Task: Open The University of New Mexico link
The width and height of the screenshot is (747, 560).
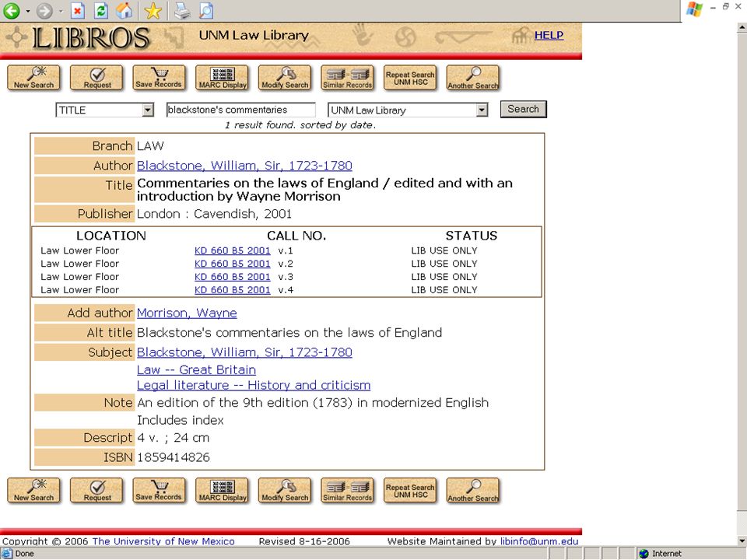Action: 163,541
